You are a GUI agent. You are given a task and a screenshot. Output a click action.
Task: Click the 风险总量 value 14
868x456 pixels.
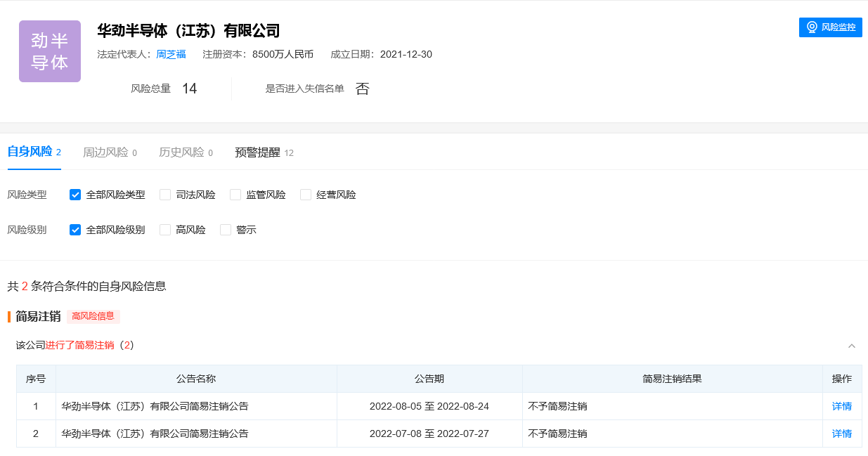(190, 89)
